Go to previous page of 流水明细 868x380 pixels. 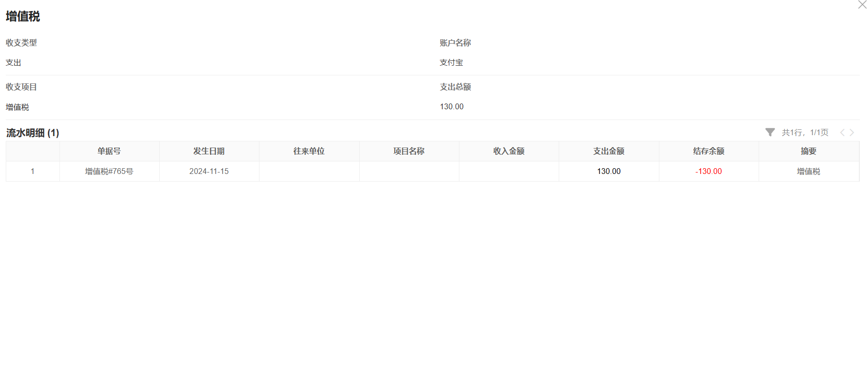pos(842,133)
